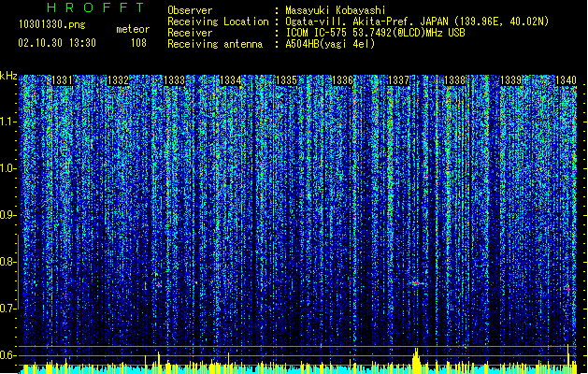Click the 1334 time marker
The image size is (588, 374).
[230, 80]
